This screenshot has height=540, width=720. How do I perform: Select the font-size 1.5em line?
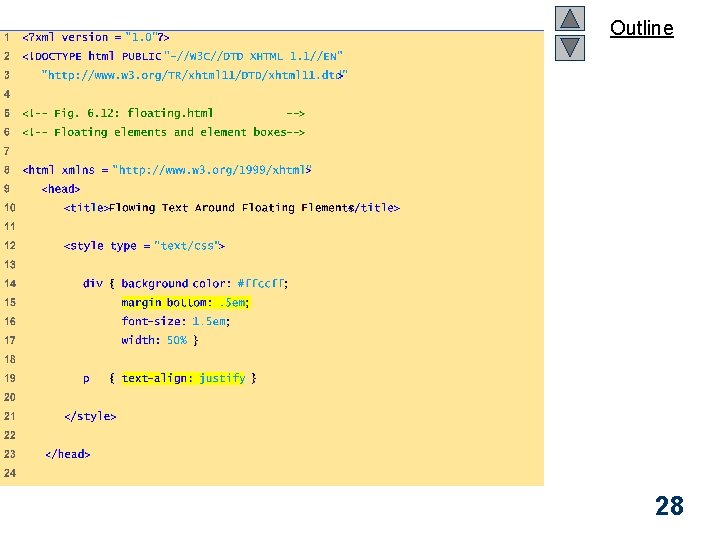tap(176, 321)
